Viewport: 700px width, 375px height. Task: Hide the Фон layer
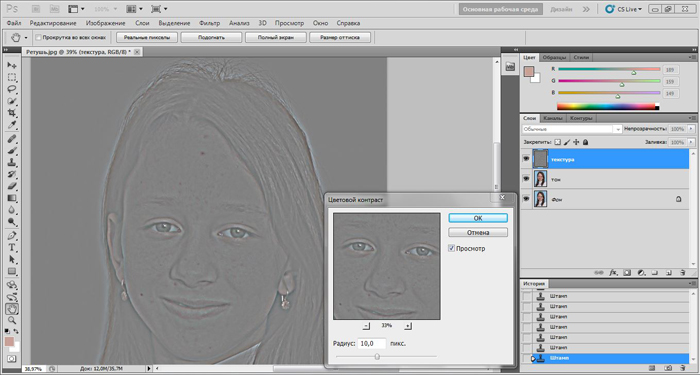pyautogui.click(x=526, y=199)
